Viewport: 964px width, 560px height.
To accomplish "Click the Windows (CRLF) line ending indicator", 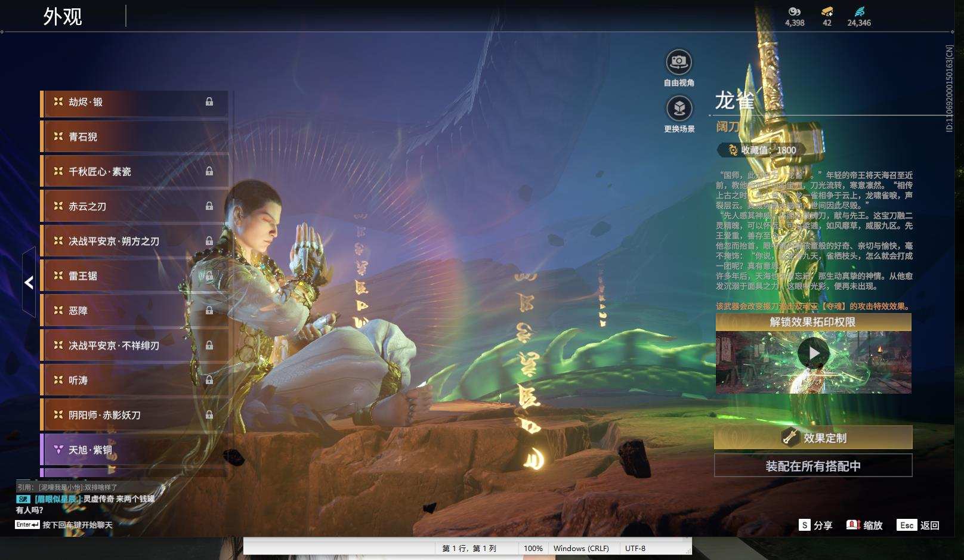I will [x=581, y=548].
